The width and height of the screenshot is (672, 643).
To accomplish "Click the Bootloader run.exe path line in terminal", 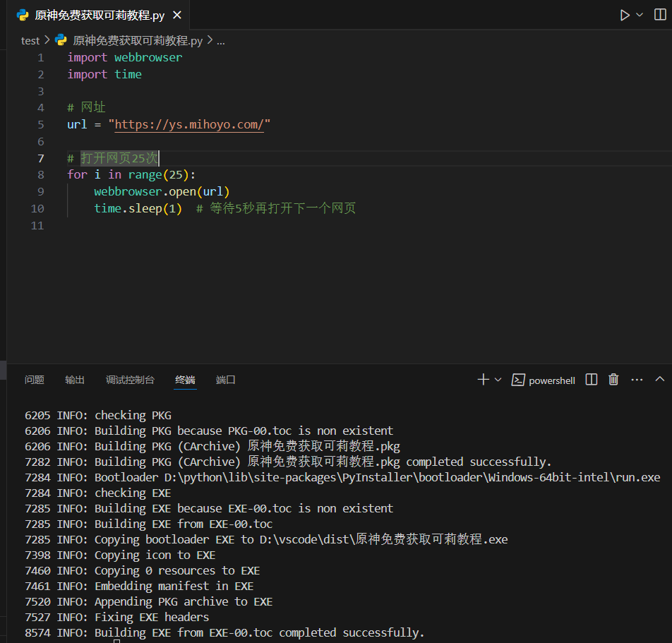I will 342,478.
